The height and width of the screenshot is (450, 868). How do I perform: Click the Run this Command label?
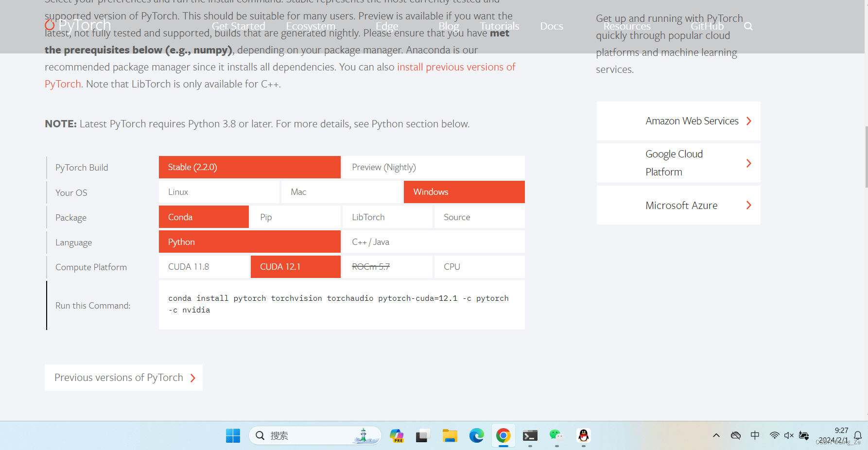pos(93,306)
